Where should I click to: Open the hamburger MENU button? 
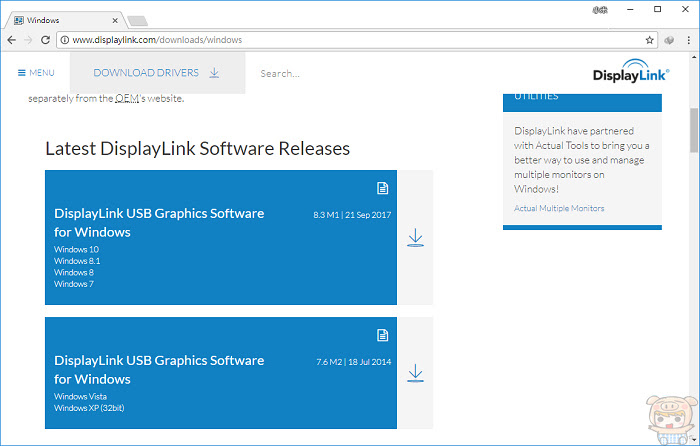click(x=36, y=73)
